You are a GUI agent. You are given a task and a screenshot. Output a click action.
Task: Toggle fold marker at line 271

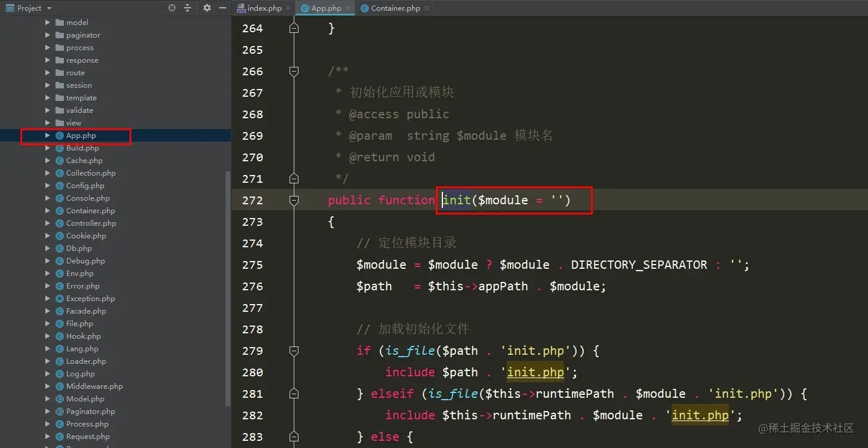click(294, 179)
